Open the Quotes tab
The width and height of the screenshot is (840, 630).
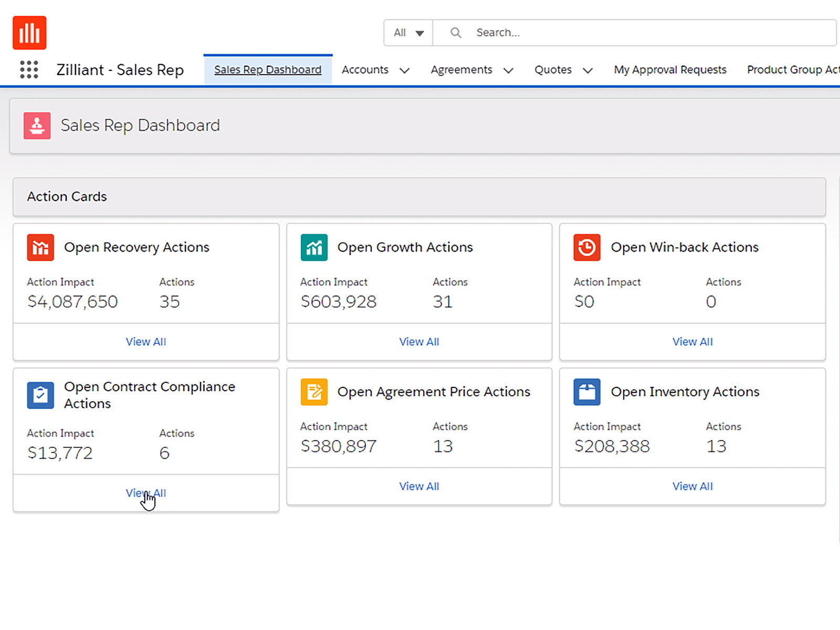(553, 70)
